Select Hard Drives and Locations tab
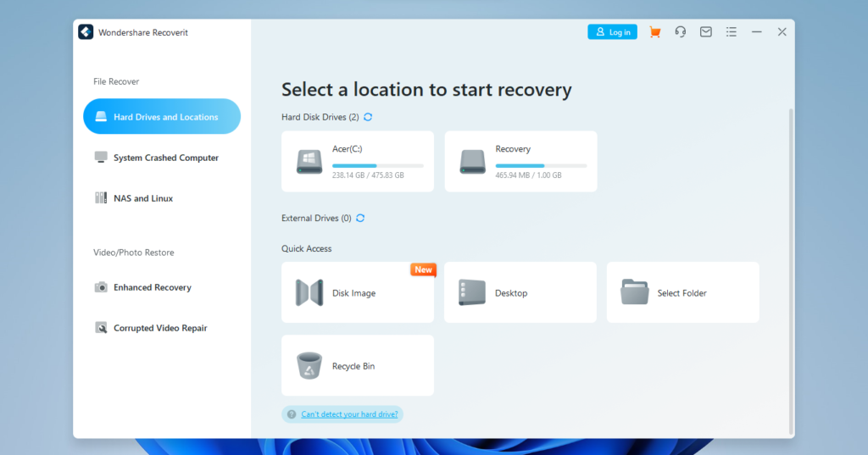This screenshot has height=455, width=868. pos(162,116)
